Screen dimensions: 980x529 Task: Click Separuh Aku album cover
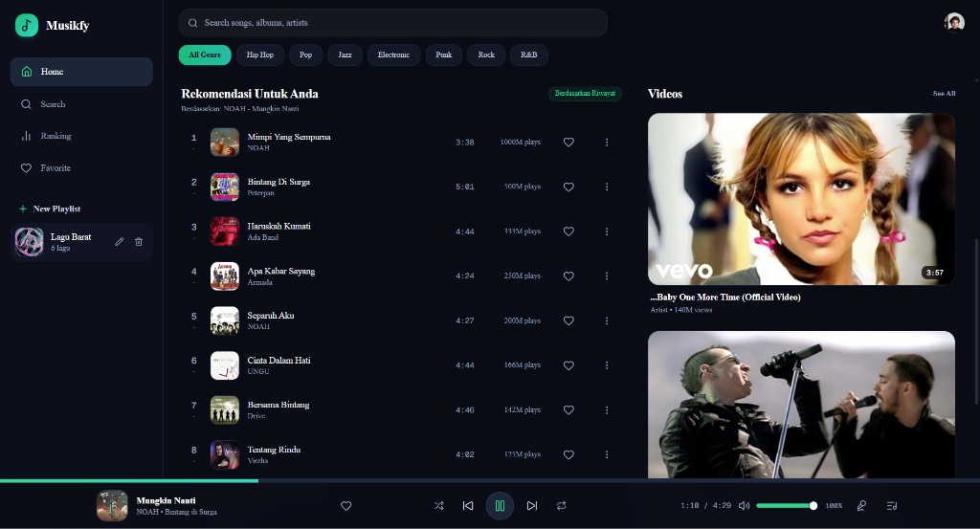coord(224,320)
